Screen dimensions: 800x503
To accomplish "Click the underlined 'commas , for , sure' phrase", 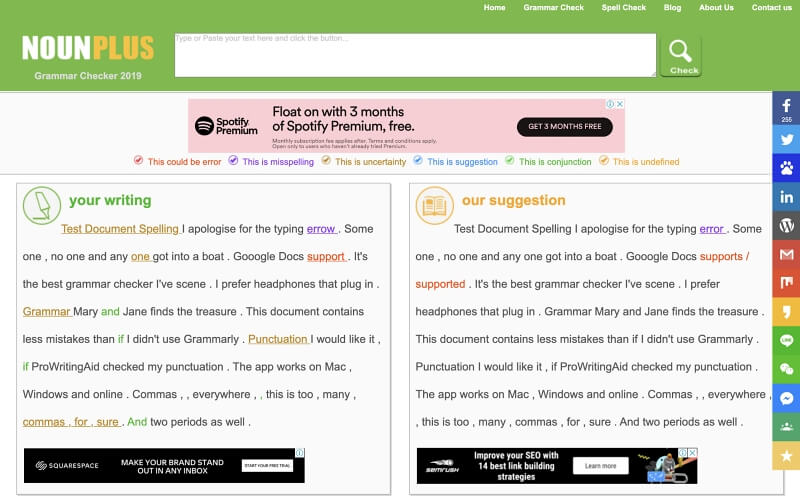I will [x=71, y=422].
